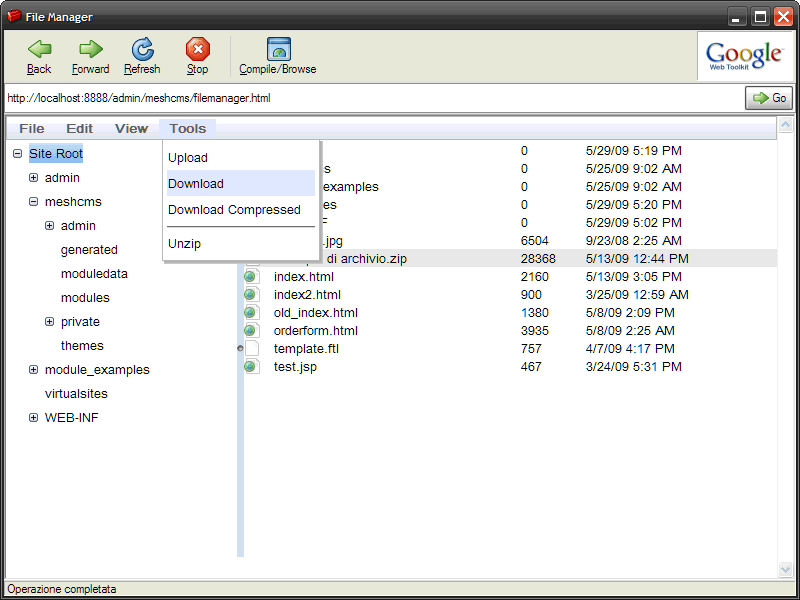Screen dimensions: 800x600
Task: Expand the private folder under meshcms
Action: (49, 322)
